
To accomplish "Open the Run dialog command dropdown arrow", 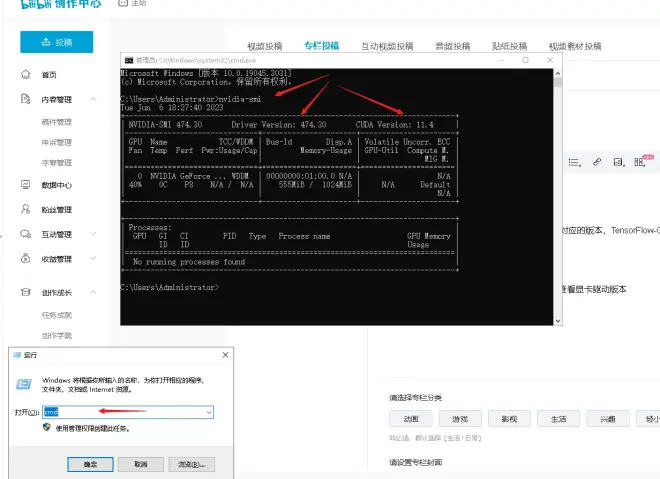I will pyautogui.click(x=209, y=412).
